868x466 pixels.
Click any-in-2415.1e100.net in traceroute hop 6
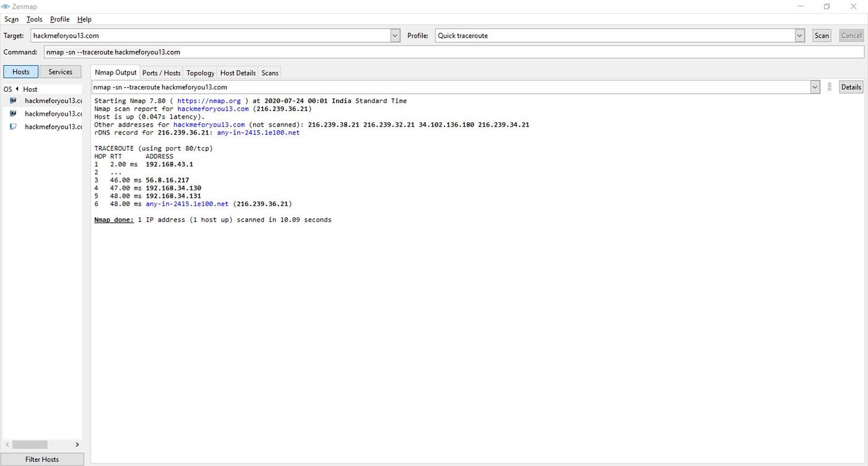(x=187, y=204)
